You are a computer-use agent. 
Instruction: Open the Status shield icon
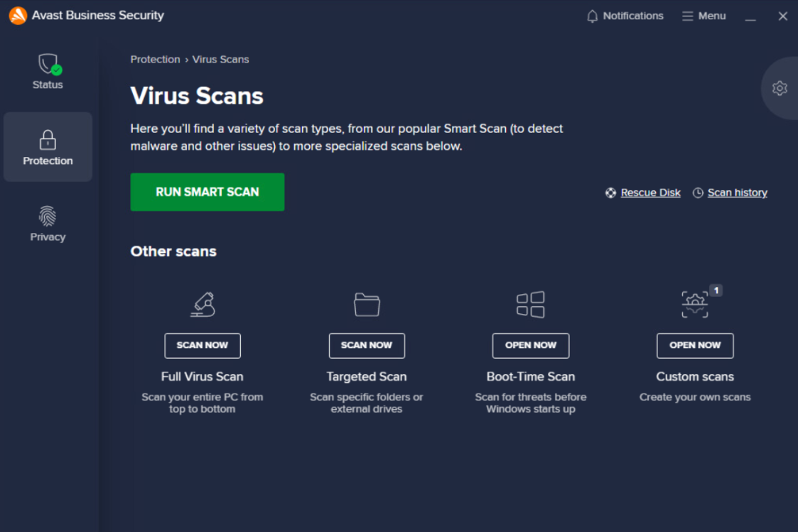(48, 65)
